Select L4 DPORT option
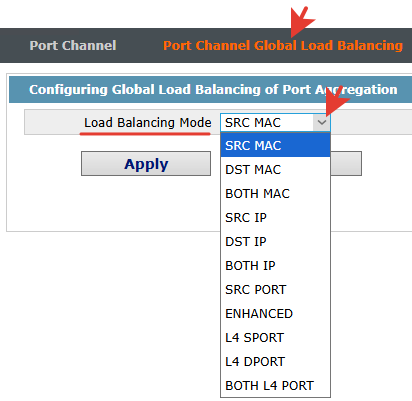Viewport: 412px width, 401px height. point(275,361)
